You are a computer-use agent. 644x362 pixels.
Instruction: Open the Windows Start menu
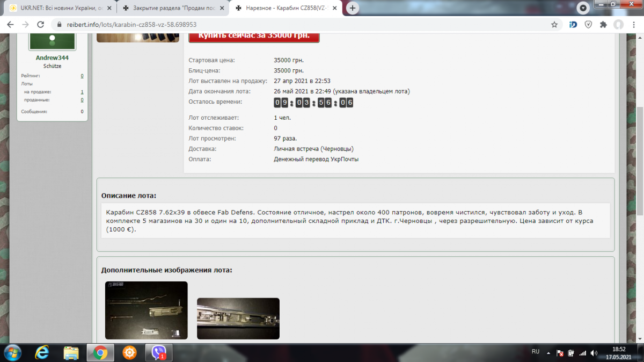12,353
